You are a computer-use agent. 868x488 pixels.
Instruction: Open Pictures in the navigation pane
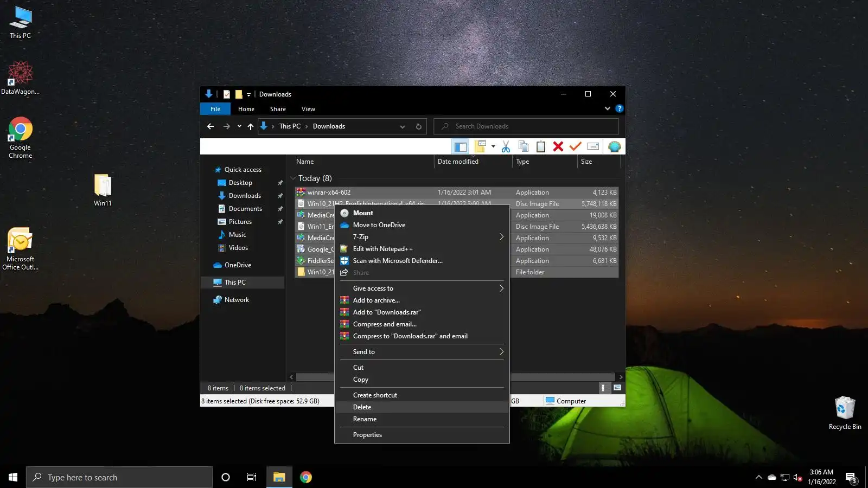(x=240, y=222)
